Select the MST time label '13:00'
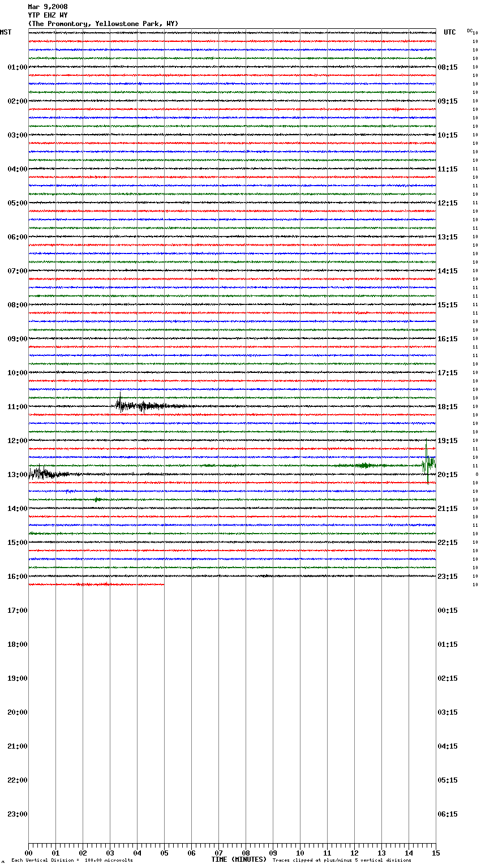The image size is (481, 868). [17, 475]
